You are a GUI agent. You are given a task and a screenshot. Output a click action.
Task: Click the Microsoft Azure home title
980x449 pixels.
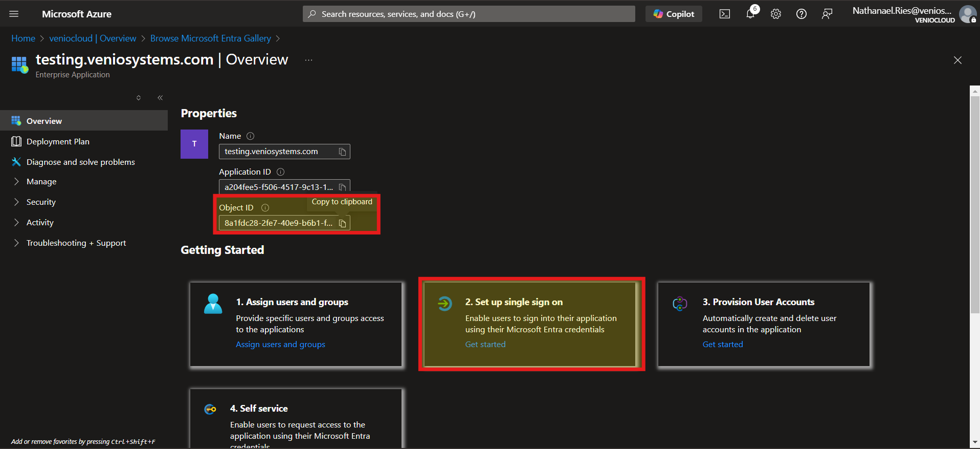point(77,14)
